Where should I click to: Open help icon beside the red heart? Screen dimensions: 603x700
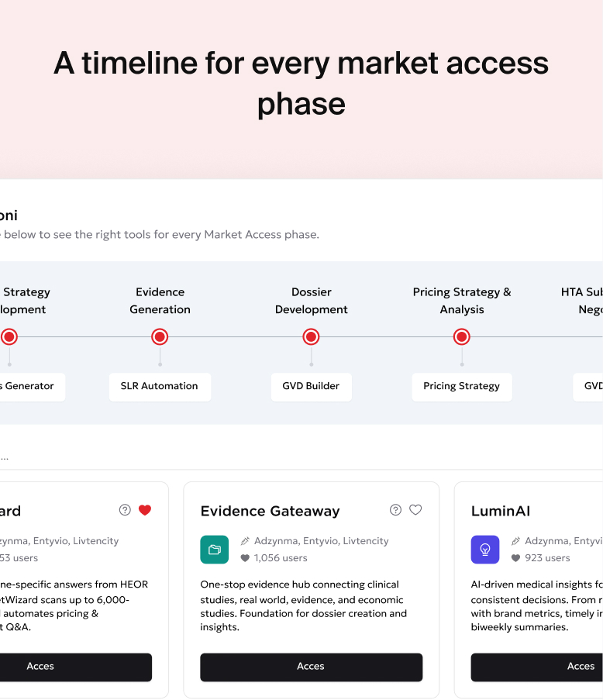click(125, 510)
